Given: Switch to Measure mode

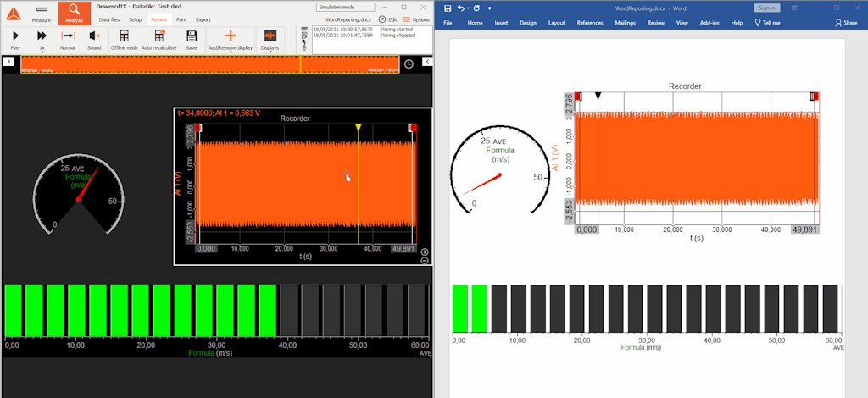Looking at the screenshot, I should point(42,14).
